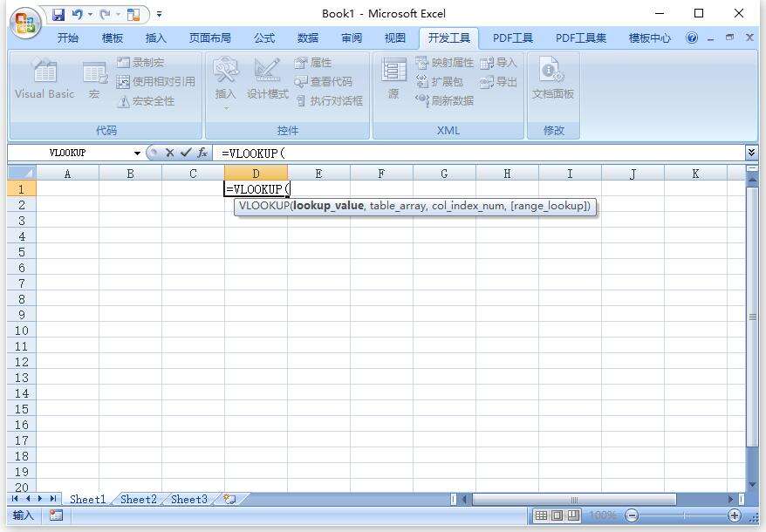Switch to the PDF工具集 tab

click(x=581, y=38)
